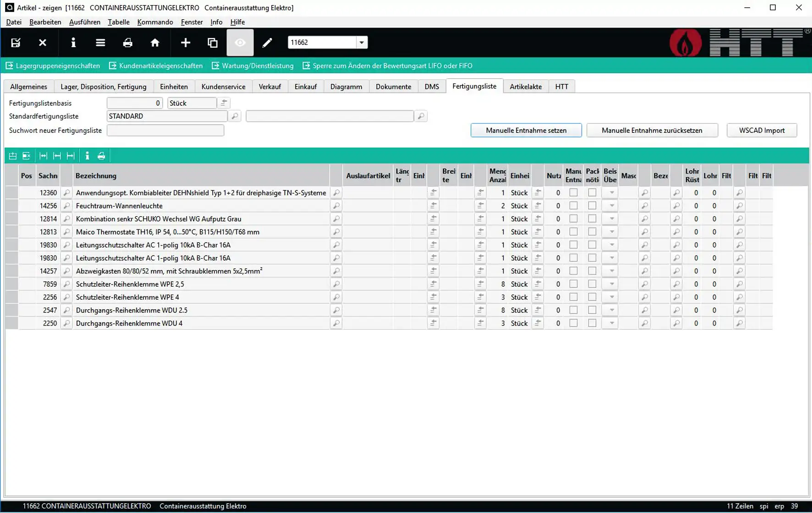Toggle manual withdrawal checkbox for row 14256
This screenshot has width=812, height=513.
click(573, 206)
